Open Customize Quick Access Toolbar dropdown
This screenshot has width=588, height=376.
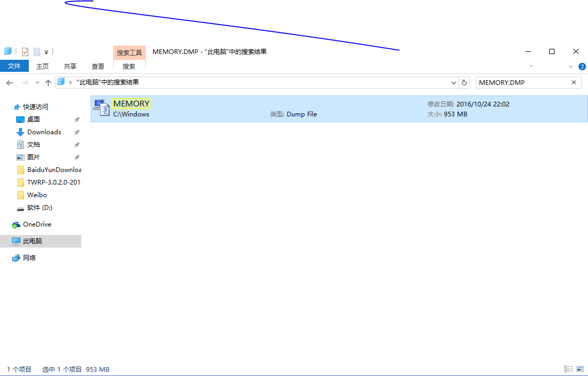click(x=46, y=52)
